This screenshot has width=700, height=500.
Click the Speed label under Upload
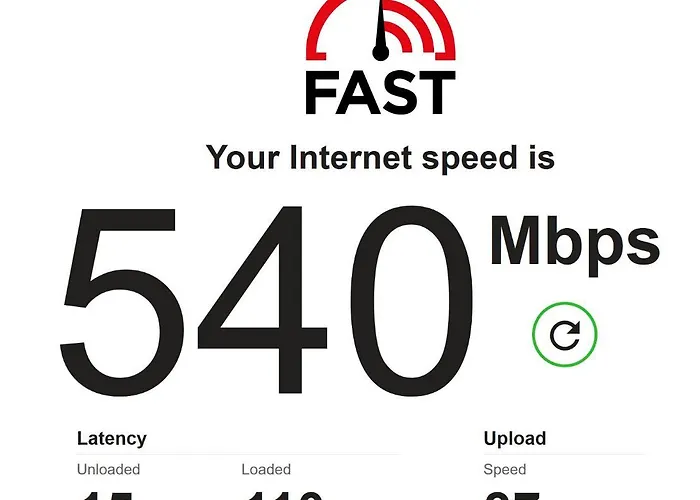click(x=504, y=470)
